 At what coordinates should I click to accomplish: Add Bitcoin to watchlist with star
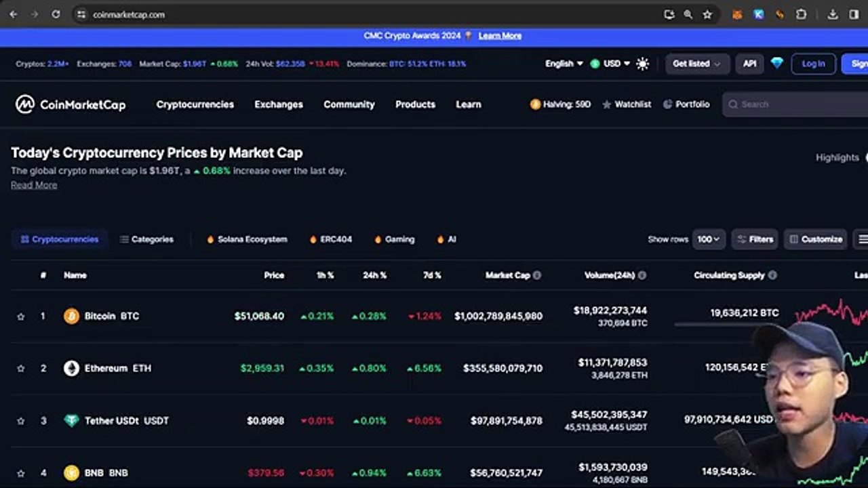coord(21,317)
